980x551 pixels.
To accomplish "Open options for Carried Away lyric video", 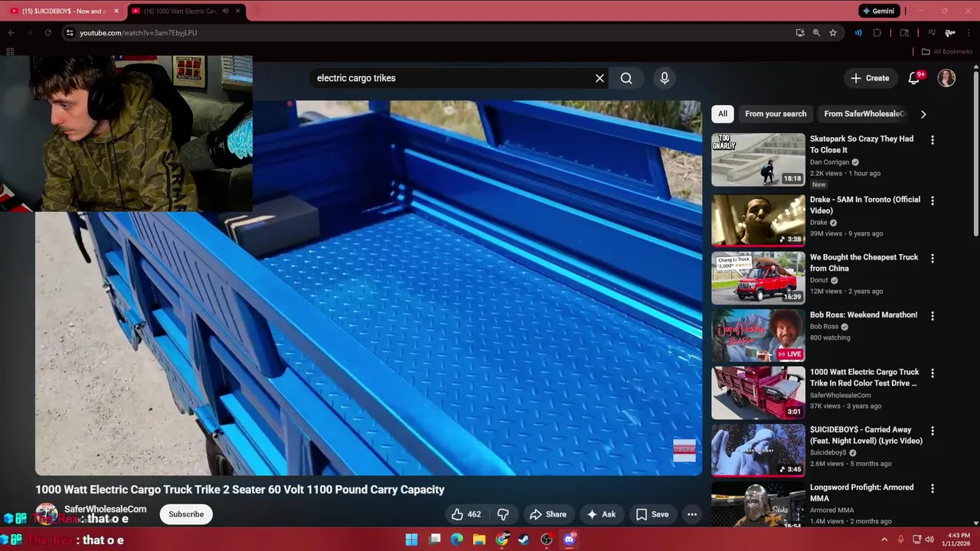I will click(x=933, y=431).
